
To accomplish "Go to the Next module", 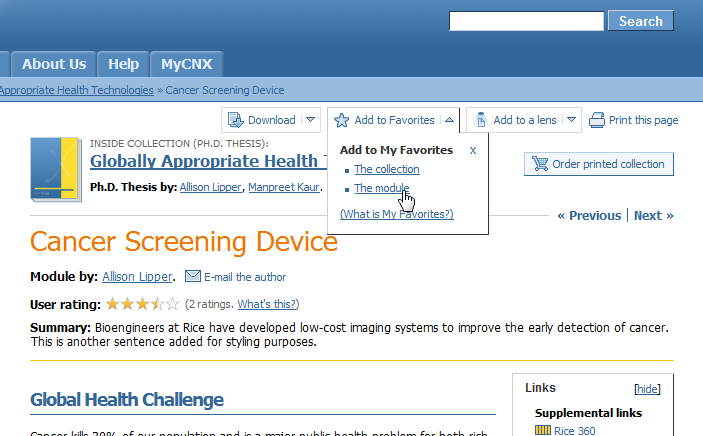I will click(654, 216).
